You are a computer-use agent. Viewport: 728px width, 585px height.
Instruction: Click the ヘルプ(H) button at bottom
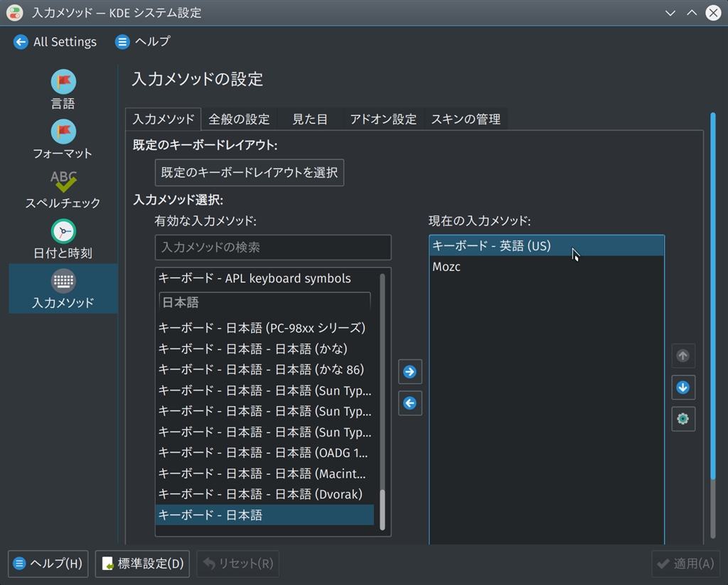pos(48,564)
